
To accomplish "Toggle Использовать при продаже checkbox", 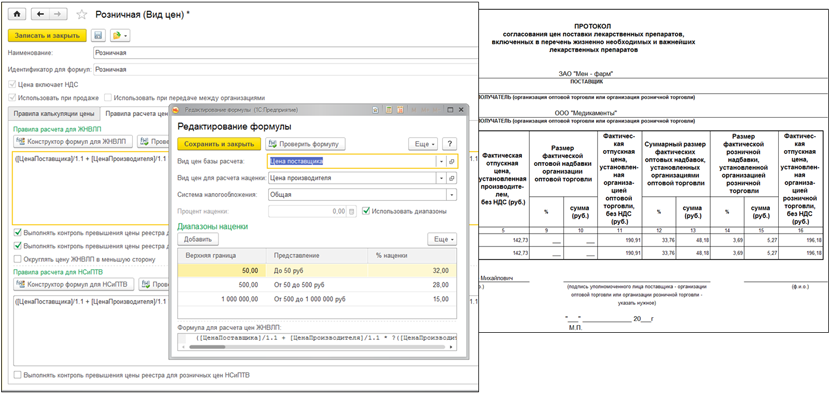I will 12,97.
